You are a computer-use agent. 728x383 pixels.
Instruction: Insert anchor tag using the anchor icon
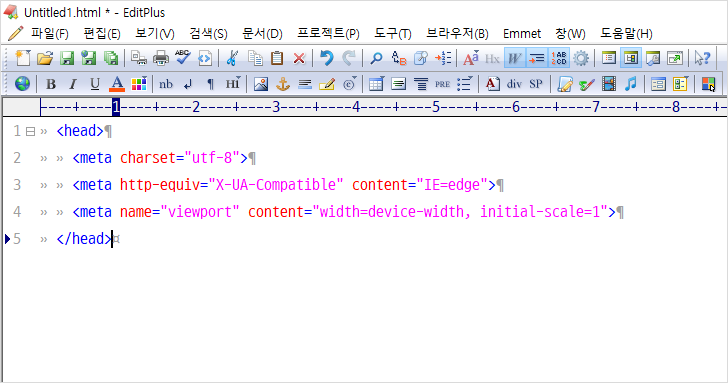(283, 84)
